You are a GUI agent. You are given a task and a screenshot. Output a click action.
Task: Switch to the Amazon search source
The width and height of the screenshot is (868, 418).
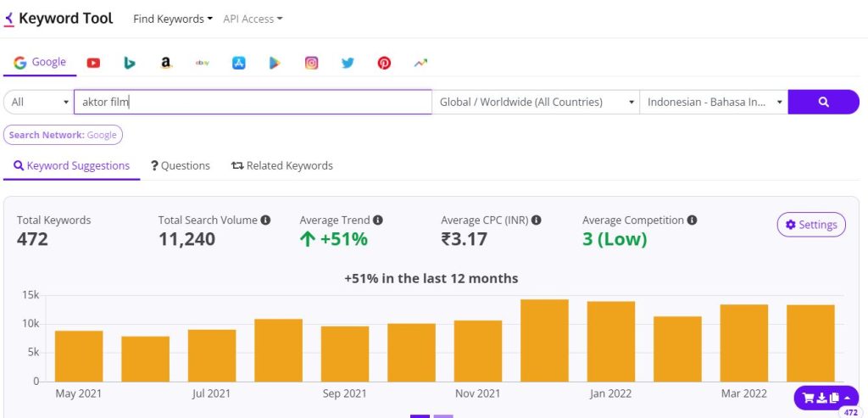click(166, 63)
